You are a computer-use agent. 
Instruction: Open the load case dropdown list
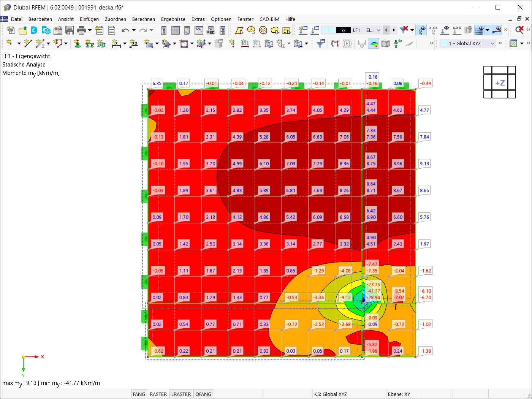(378, 30)
